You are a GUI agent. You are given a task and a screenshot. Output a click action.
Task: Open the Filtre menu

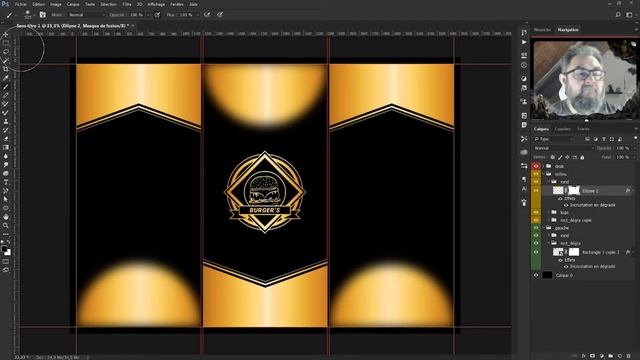click(x=127, y=4)
